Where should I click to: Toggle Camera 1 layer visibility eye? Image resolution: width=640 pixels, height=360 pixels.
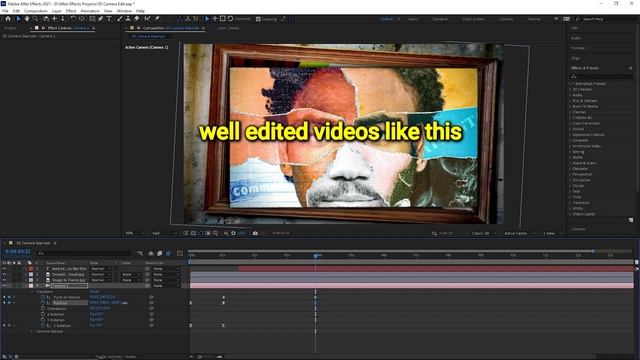tap(4, 286)
